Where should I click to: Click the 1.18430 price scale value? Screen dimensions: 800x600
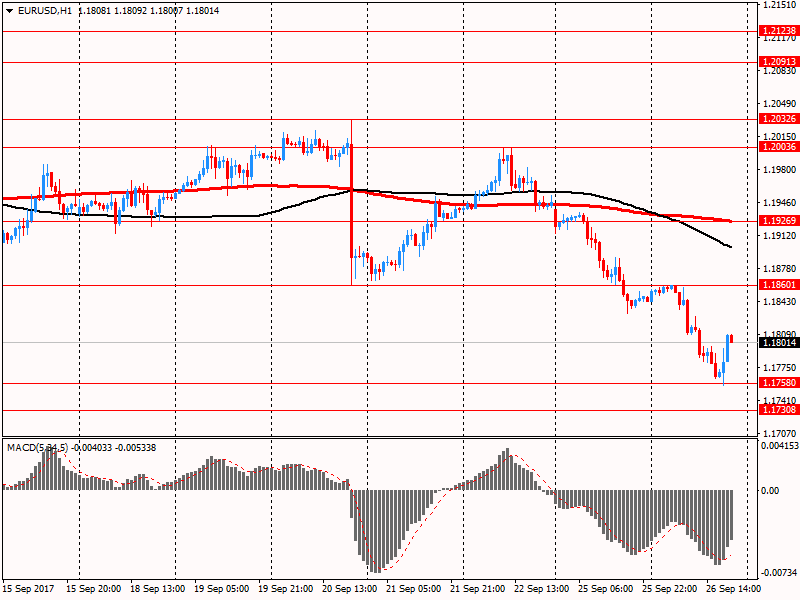(780, 302)
